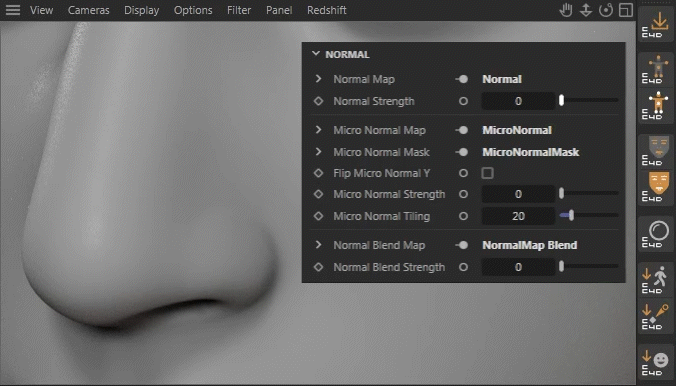Expand the Normal Map row

click(318, 78)
